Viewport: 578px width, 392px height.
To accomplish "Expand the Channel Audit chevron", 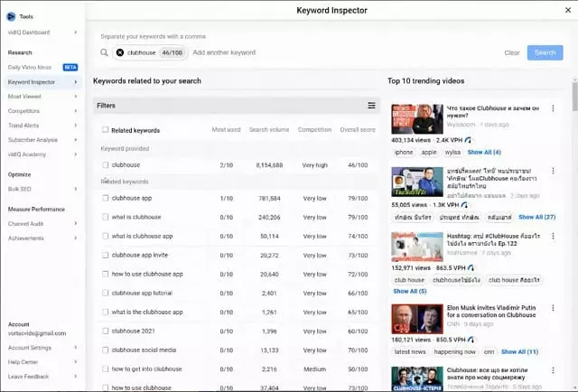I will click(x=76, y=223).
